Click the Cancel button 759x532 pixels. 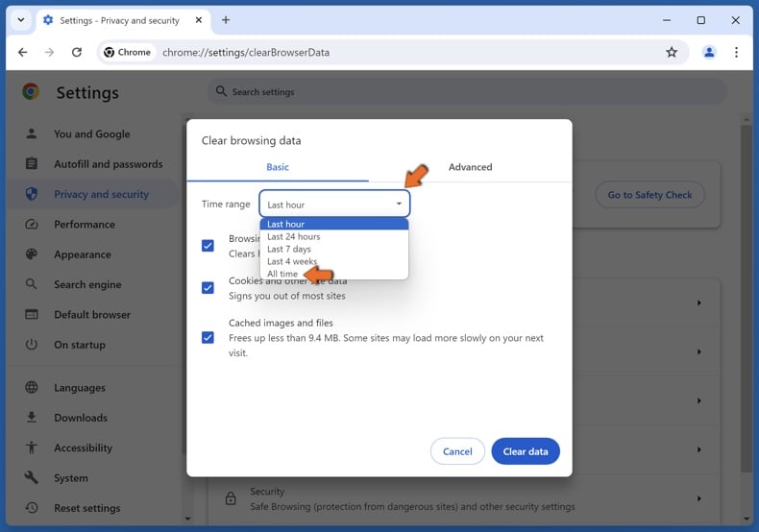coord(457,451)
